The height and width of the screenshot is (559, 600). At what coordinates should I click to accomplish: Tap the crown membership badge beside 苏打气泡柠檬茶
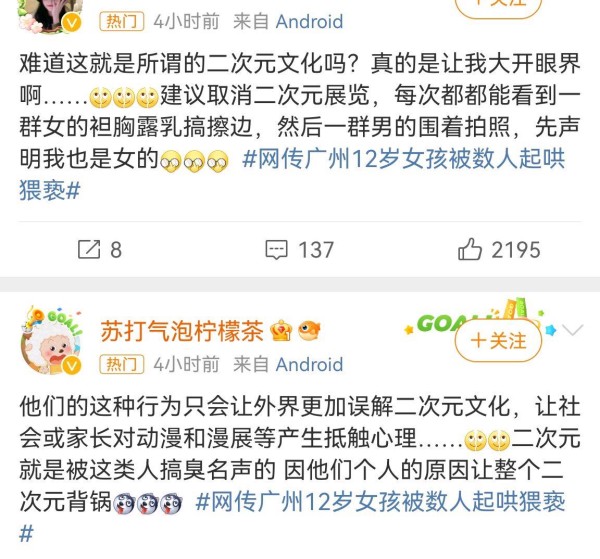point(281,331)
